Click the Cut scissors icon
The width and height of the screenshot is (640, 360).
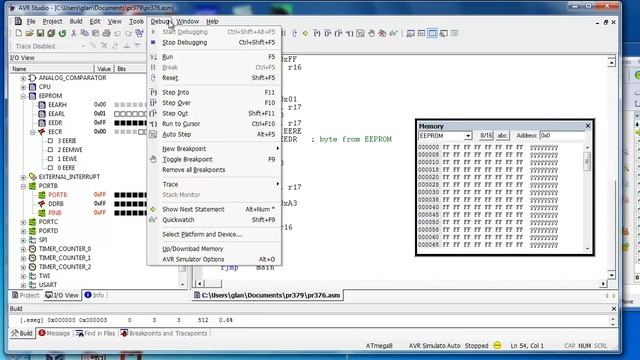(x=74, y=33)
